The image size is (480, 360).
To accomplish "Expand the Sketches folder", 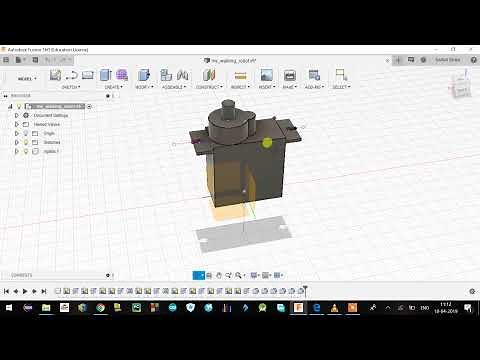I will pos(16,142).
